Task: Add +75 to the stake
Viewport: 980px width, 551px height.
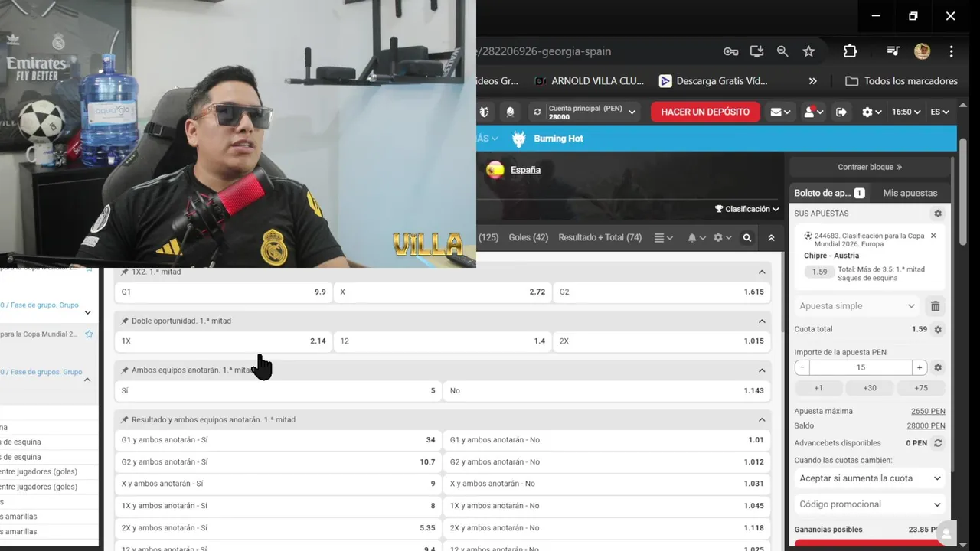Action: coord(921,388)
